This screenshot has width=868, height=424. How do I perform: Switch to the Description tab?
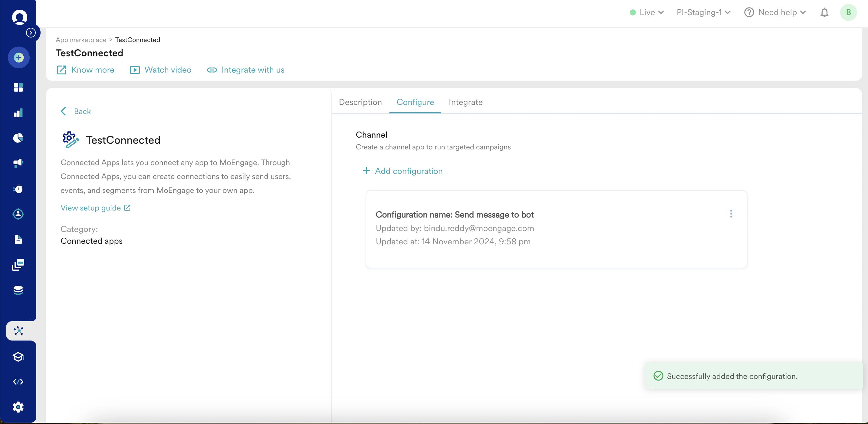(360, 102)
